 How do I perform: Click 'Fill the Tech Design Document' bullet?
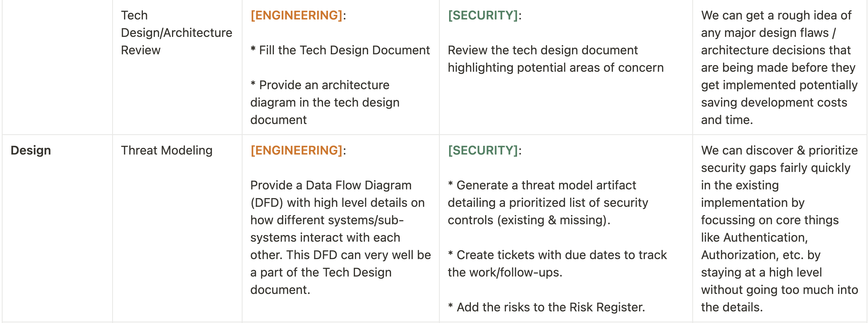(x=340, y=50)
